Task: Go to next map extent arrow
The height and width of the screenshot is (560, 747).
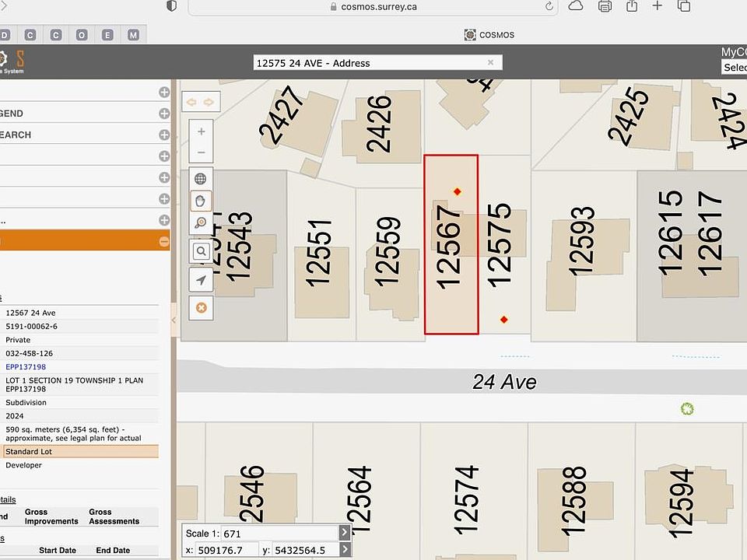Action: [x=209, y=102]
